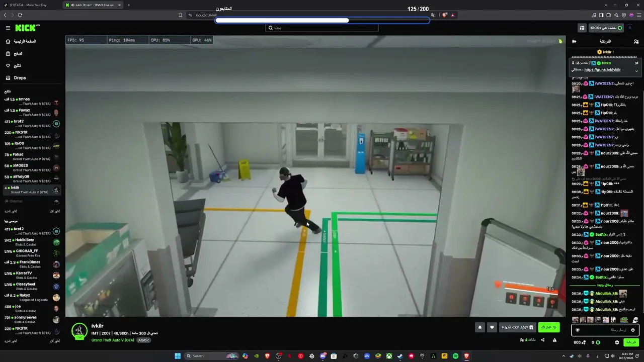Open followed channel tmnaa
Image resolution: width=644 pixels, height=362 pixels.
(32, 101)
